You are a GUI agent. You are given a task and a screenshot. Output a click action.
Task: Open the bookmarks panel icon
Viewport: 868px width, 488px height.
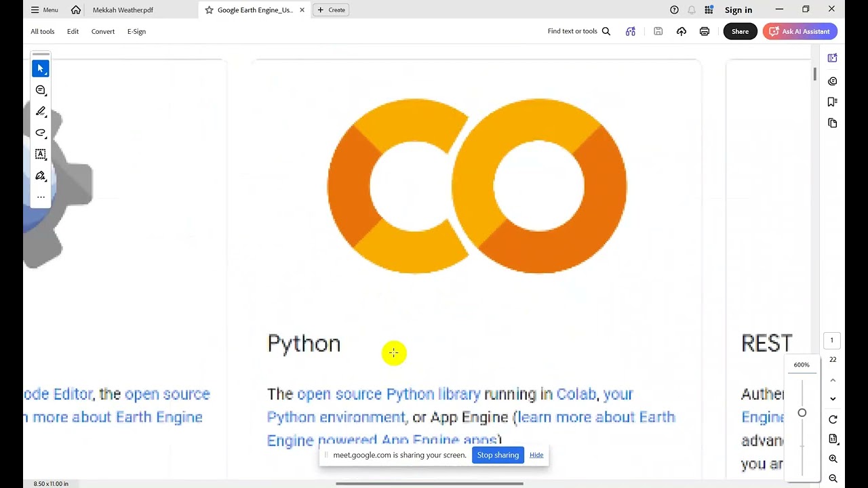pyautogui.click(x=833, y=102)
